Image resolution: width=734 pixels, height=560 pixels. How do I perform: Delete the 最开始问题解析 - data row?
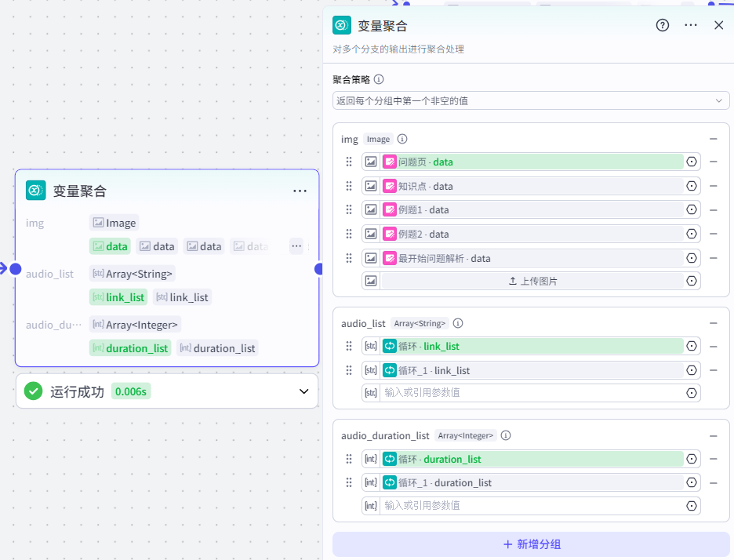714,258
